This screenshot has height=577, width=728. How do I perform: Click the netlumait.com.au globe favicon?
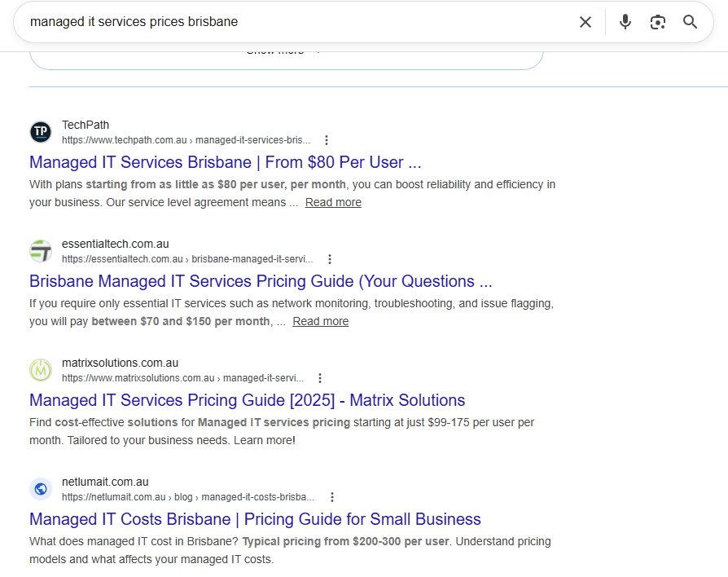pos(40,488)
